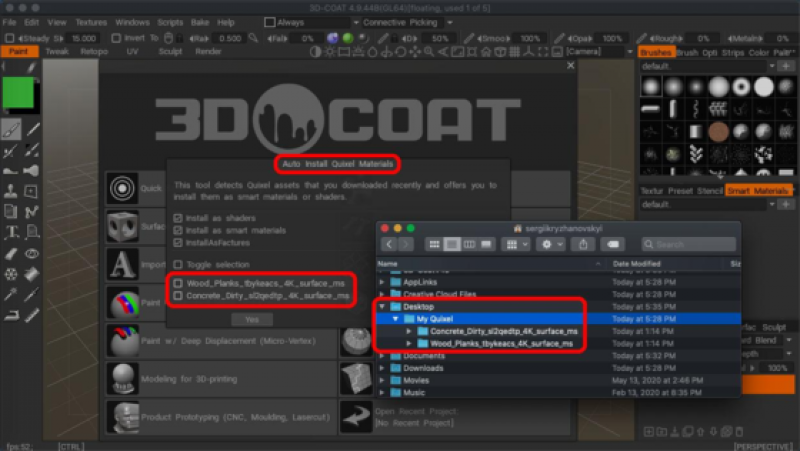The image size is (800, 451).
Task: Switch Finder to list view
Action: (x=452, y=244)
